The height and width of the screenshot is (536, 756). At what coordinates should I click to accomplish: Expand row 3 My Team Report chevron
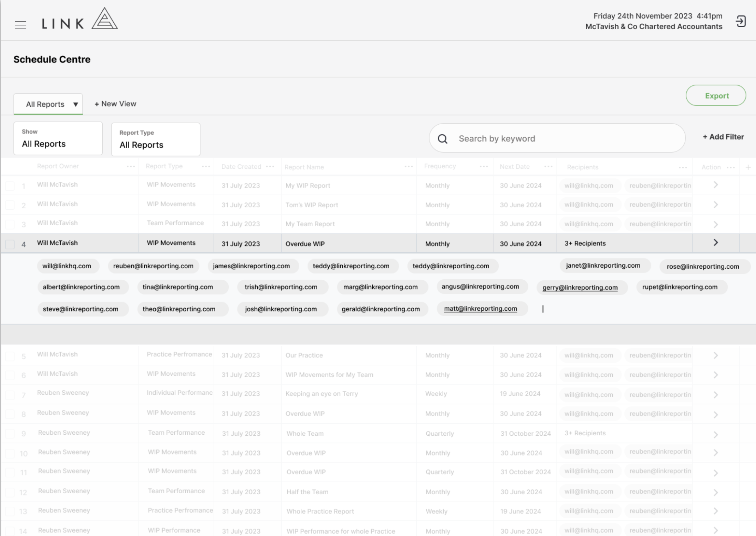pos(716,224)
